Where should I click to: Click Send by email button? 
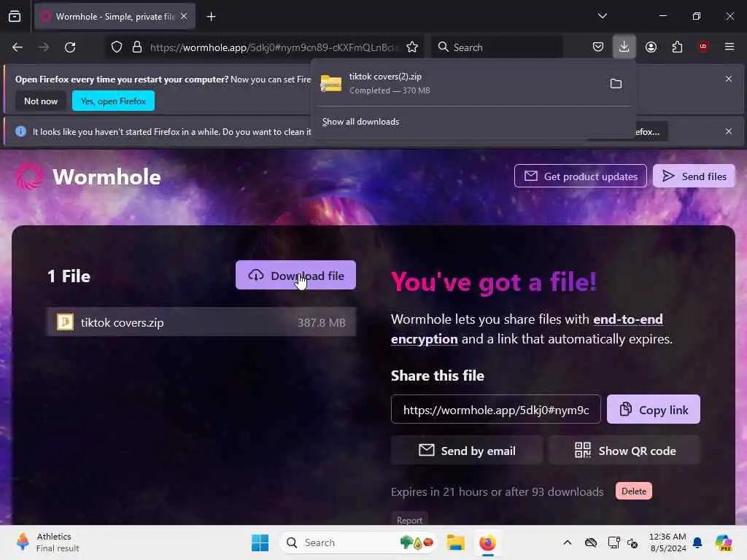pyautogui.click(x=467, y=451)
